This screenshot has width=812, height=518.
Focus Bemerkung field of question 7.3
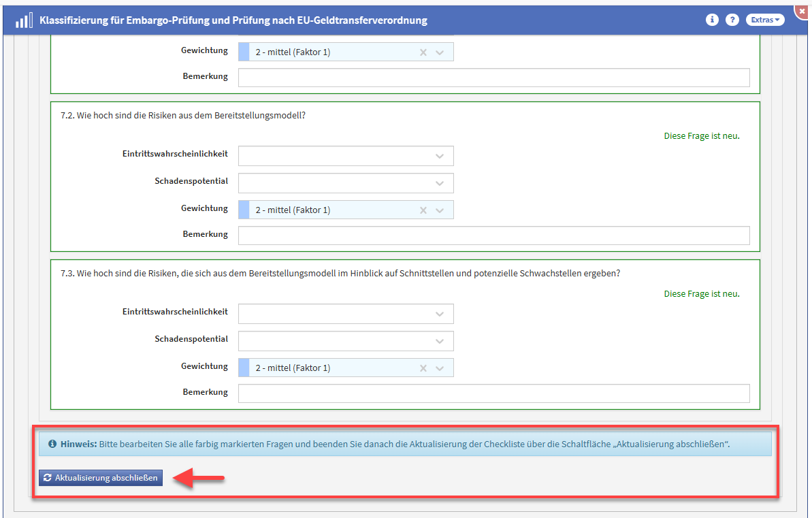click(493, 393)
